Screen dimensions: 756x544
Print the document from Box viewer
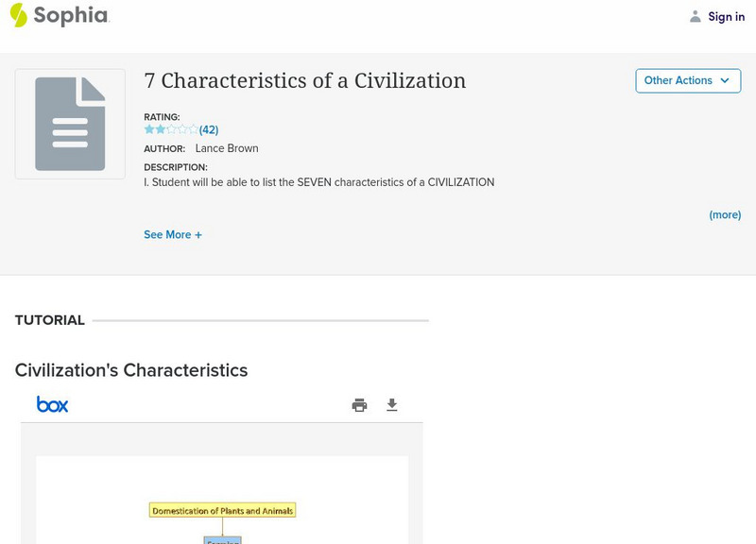pos(359,405)
